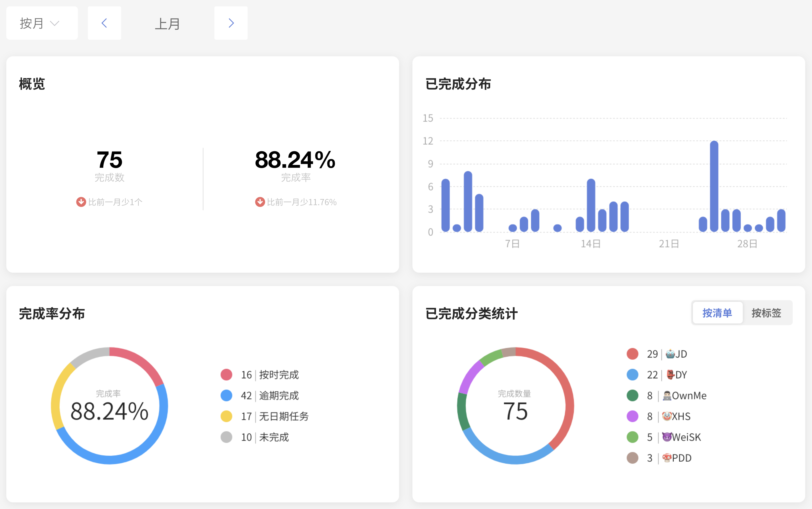Go to previous month with left arrow
812x509 pixels.
click(x=104, y=23)
